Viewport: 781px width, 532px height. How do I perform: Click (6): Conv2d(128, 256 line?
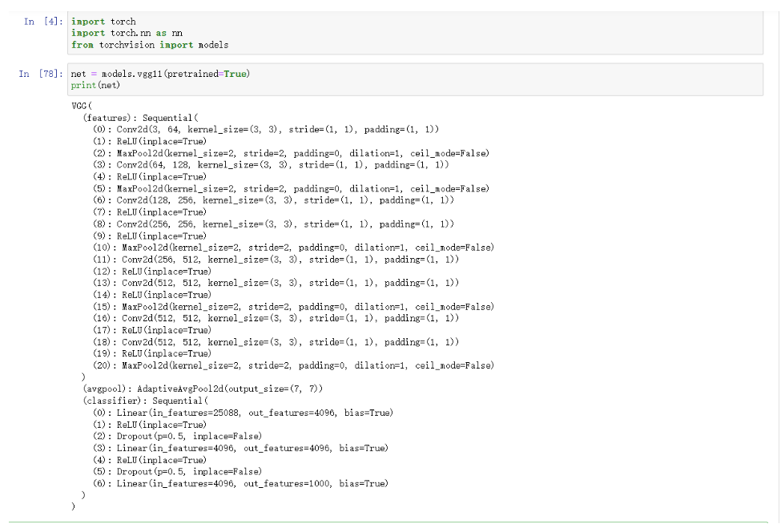[x=273, y=200]
